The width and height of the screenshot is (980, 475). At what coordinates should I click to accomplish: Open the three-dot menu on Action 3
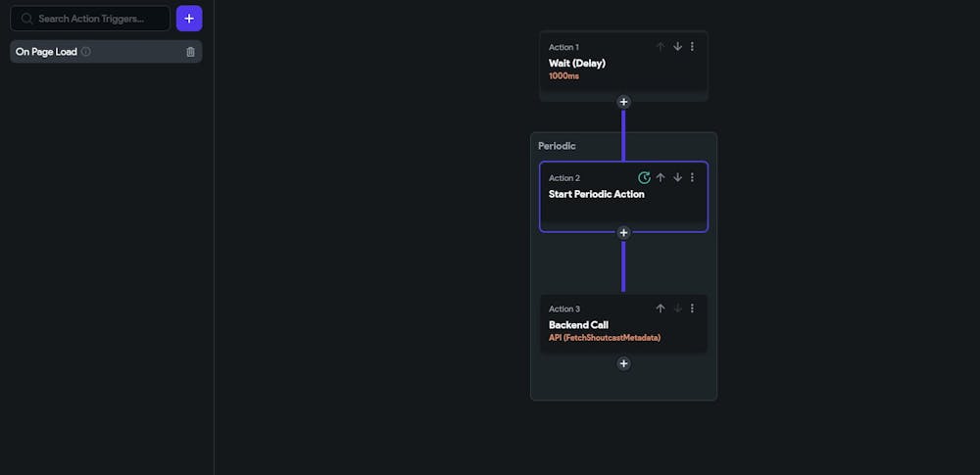point(692,309)
